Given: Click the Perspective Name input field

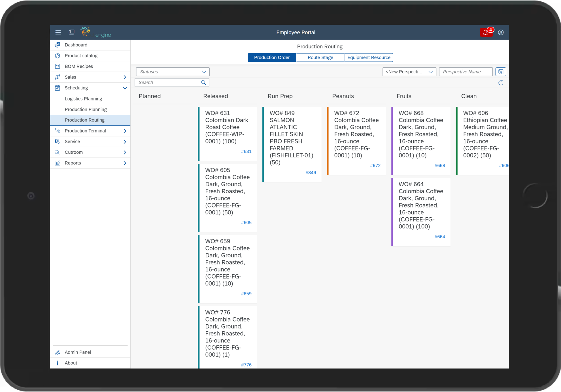Looking at the screenshot, I should [466, 72].
